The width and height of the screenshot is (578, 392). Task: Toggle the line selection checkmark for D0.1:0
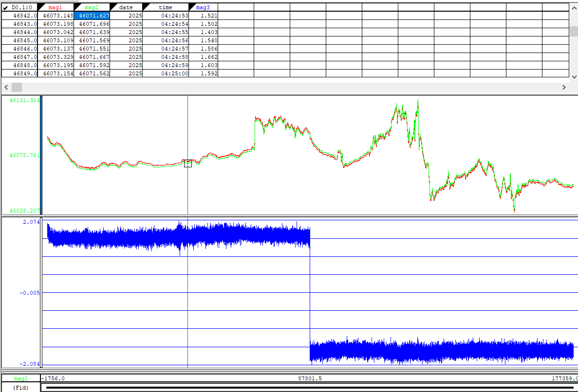coord(5,8)
